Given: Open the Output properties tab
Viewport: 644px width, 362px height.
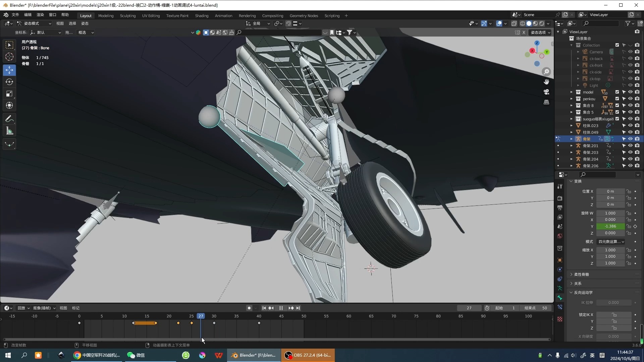Looking at the screenshot, I should [559, 208].
